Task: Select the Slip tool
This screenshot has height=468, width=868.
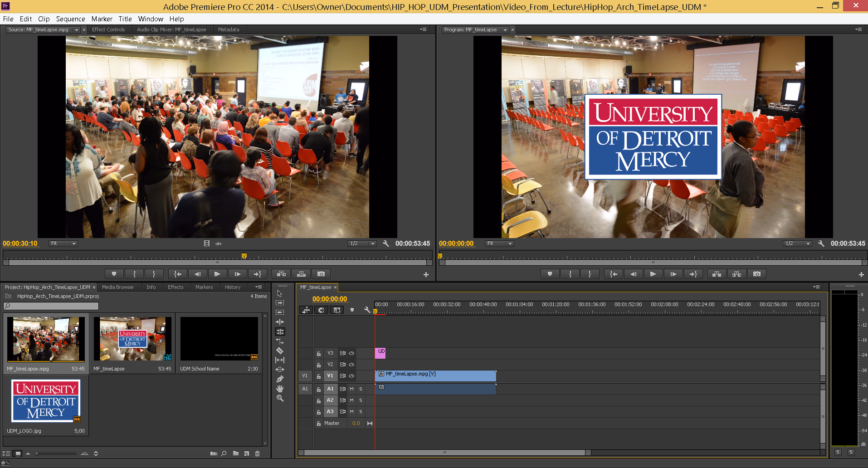Action: coord(280,360)
